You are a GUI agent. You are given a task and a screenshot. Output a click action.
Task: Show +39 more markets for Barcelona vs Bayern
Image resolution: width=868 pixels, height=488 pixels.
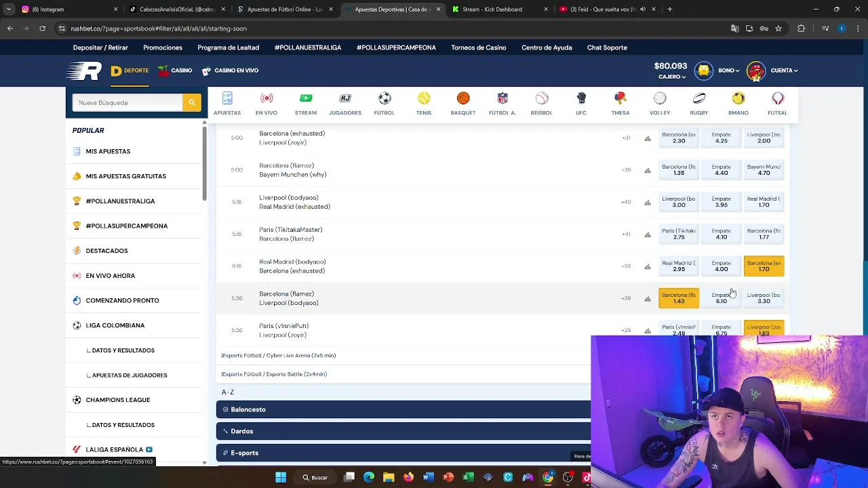[626, 170]
